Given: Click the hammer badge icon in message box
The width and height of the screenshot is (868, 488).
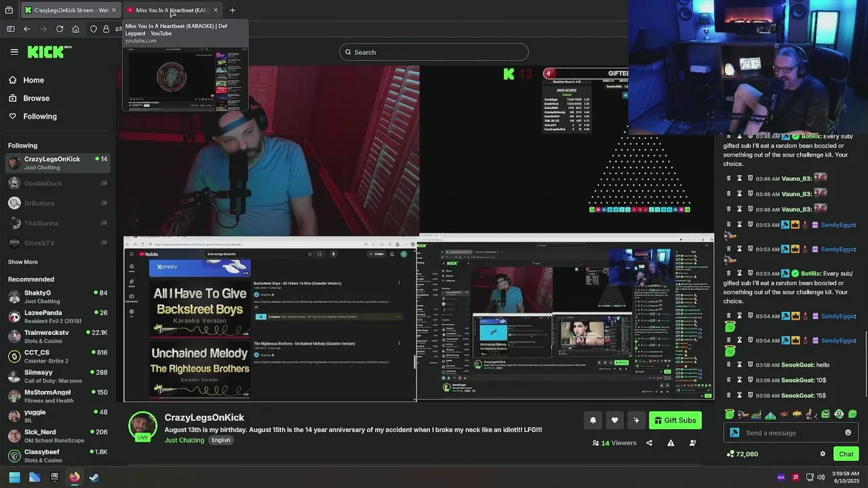Looking at the screenshot, I should pyautogui.click(x=735, y=432).
